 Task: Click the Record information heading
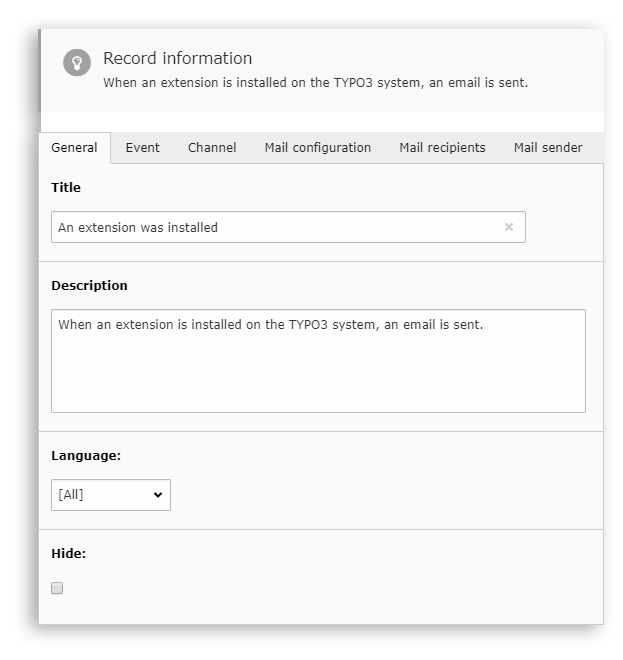tap(177, 58)
